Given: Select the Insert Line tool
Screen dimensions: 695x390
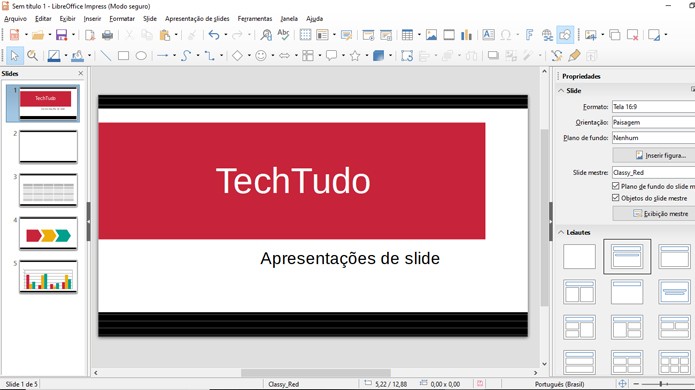Looking at the screenshot, I should 105,55.
